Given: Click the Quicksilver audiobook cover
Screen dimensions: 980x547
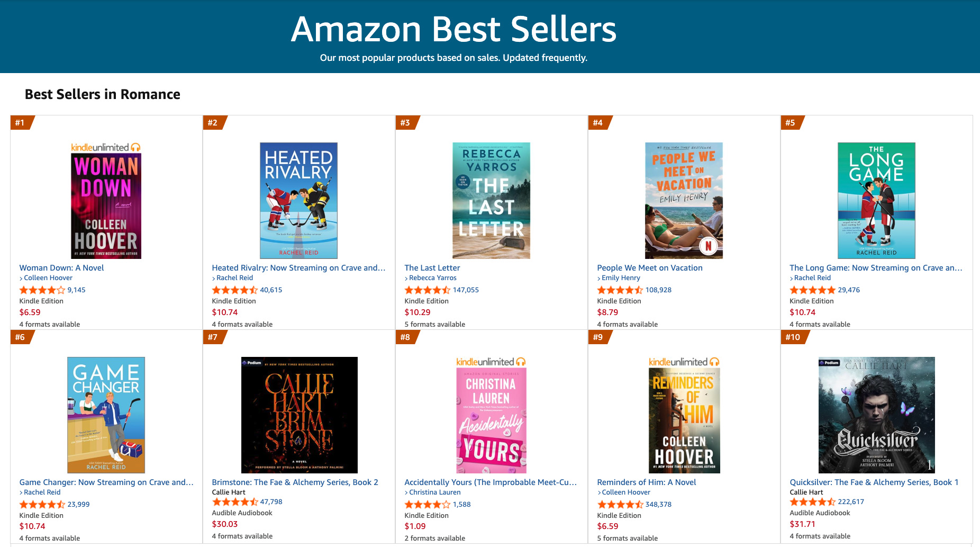Looking at the screenshot, I should coord(876,415).
